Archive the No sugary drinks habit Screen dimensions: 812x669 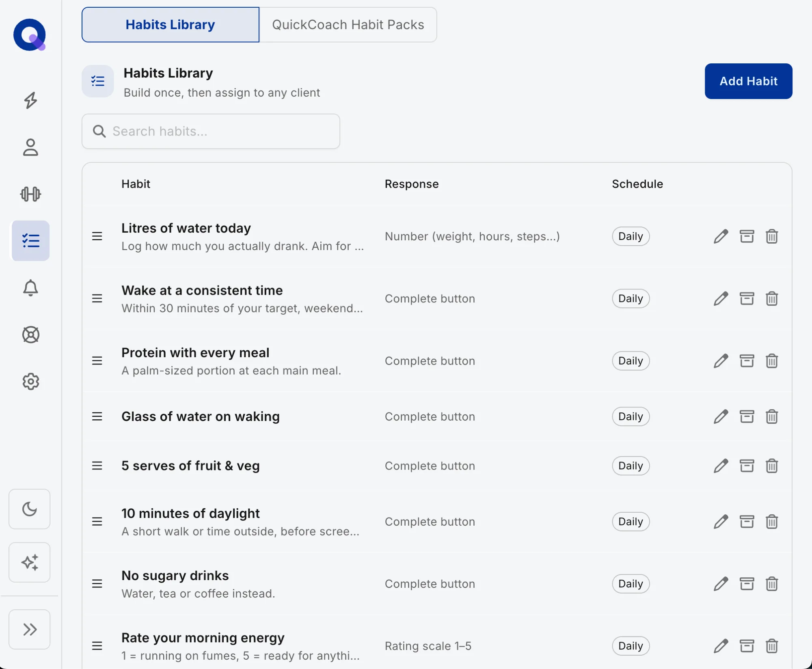pos(746,584)
